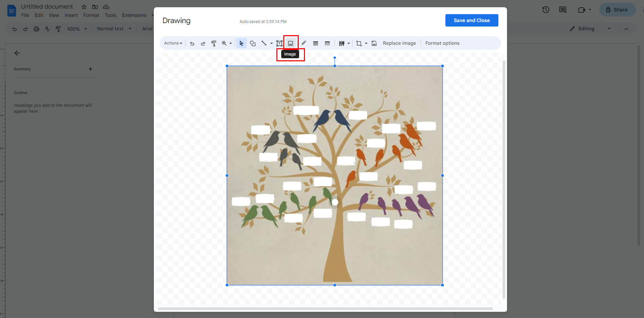
Task: Undo last action in Drawing toolbar
Action: coord(192,43)
